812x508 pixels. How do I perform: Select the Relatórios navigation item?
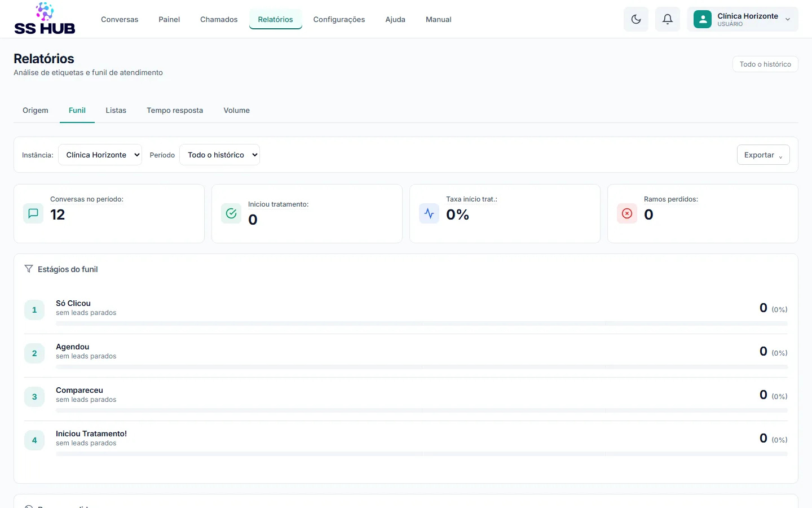(x=276, y=19)
